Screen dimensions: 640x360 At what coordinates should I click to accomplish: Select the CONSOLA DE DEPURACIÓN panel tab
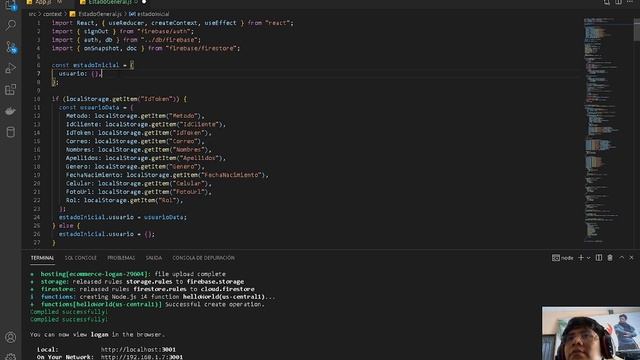(x=203, y=258)
